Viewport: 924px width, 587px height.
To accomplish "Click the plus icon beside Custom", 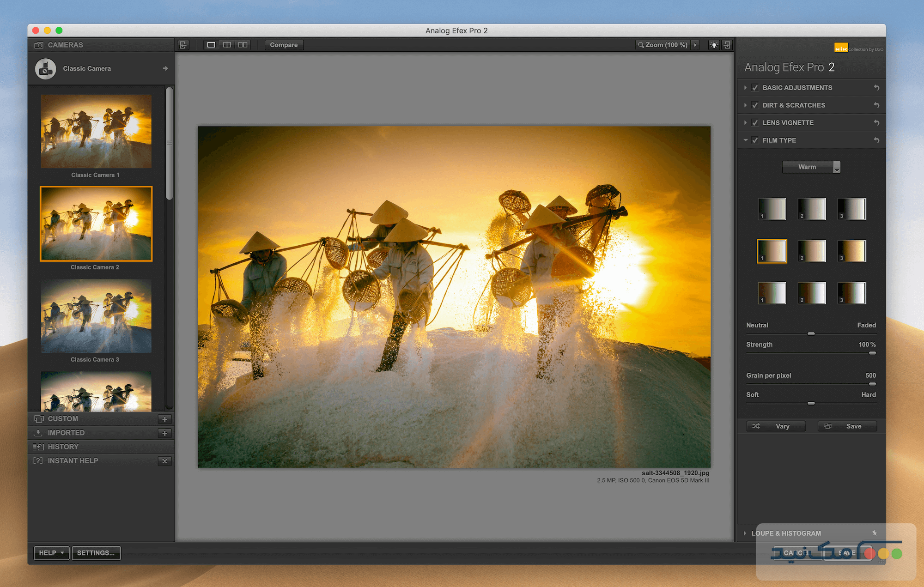I will (x=164, y=419).
